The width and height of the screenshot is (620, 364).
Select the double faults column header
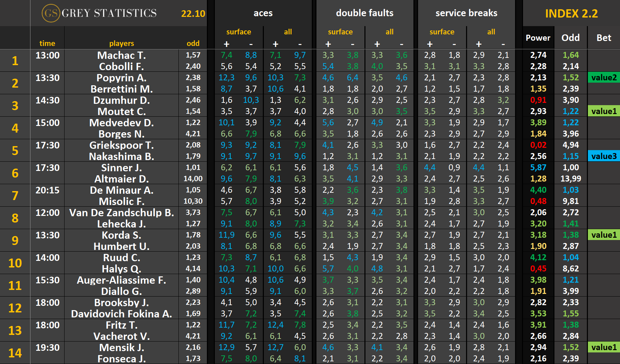coord(364,13)
